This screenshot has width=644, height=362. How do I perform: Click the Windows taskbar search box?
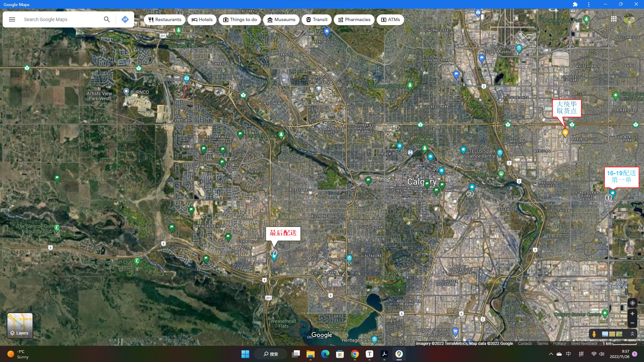(270, 354)
